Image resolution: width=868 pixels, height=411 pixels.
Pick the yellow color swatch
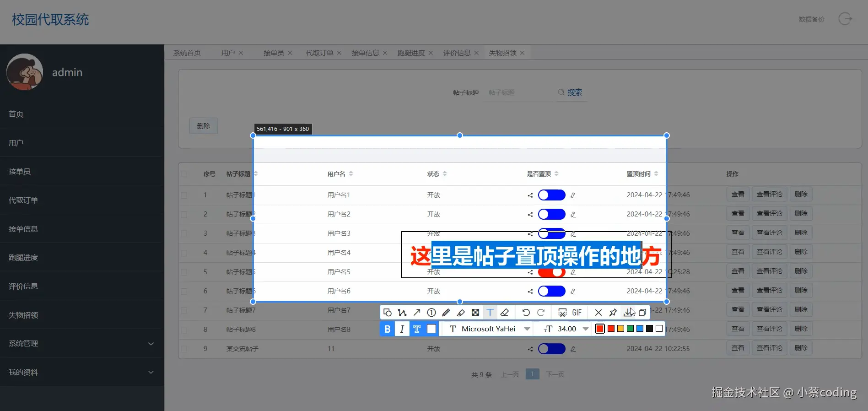coord(620,329)
